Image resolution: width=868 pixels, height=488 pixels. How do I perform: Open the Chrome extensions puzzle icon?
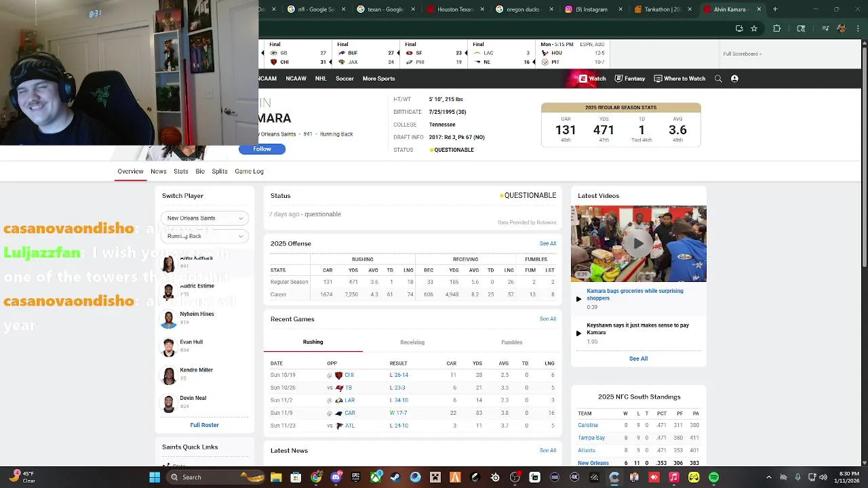(777, 28)
